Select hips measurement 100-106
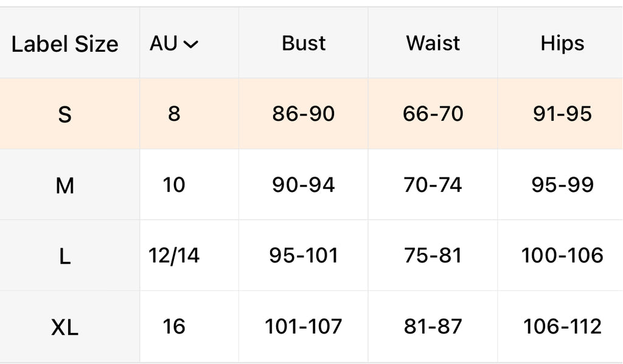Screen dimensions: 623x364 (562, 256)
